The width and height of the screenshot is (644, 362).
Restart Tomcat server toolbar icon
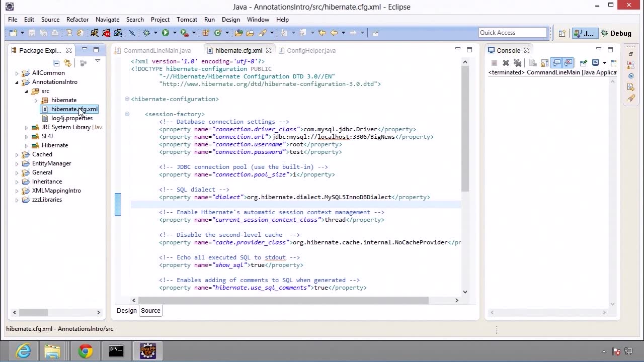(118, 33)
